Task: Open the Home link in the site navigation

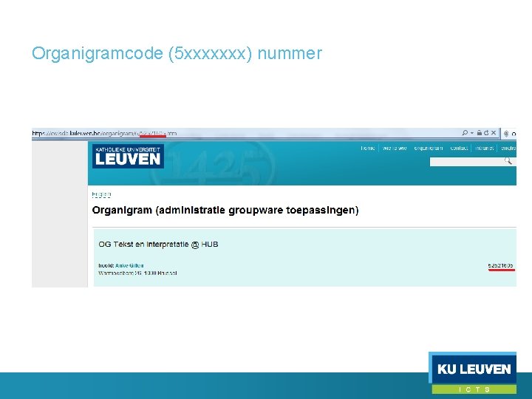Action: point(368,148)
